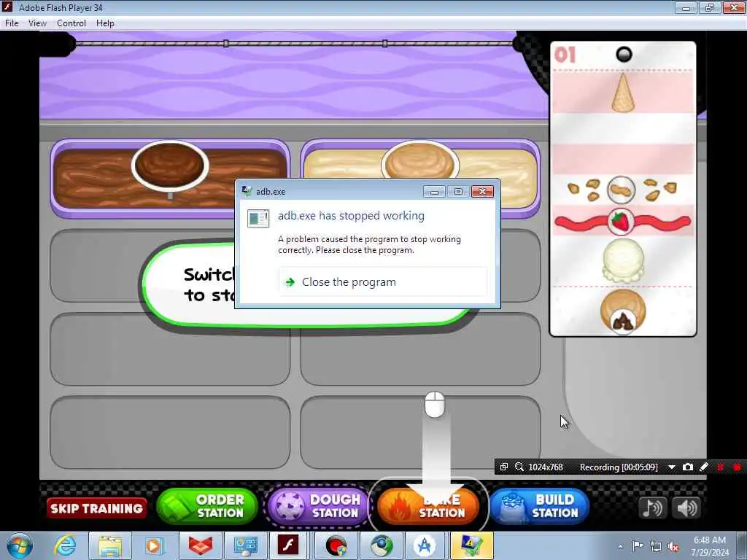Click the network tray icon
747x560 pixels.
656,547
